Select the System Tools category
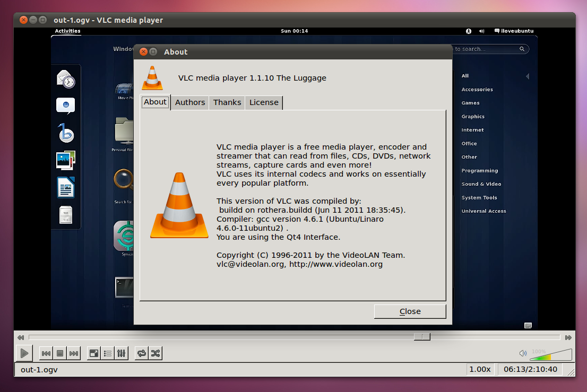The height and width of the screenshot is (392, 587). pos(479,197)
